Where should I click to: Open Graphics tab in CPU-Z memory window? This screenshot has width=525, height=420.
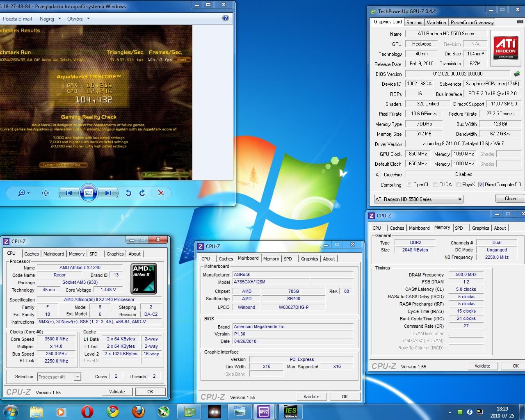(x=480, y=228)
